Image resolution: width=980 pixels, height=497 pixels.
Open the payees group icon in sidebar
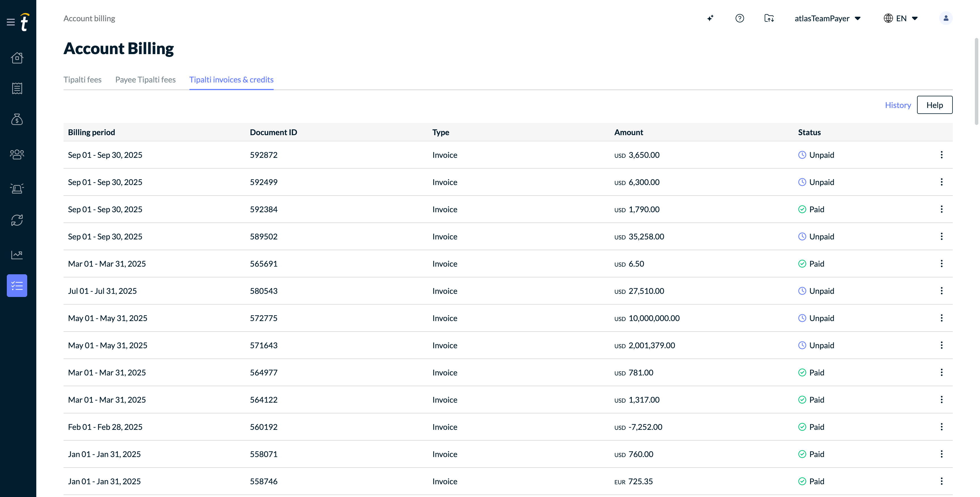click(x=17, y=154)
